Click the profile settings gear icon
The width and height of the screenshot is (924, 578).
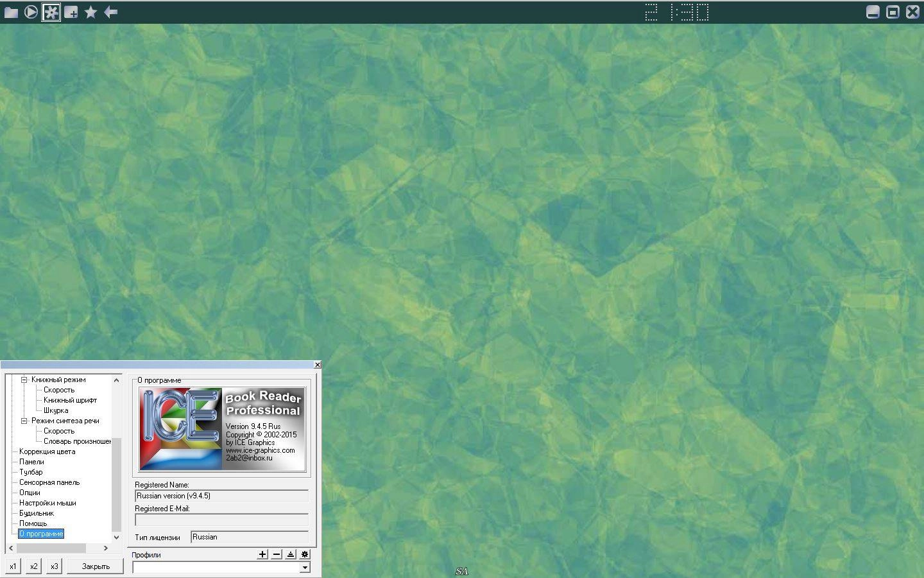tap(305, 554)
